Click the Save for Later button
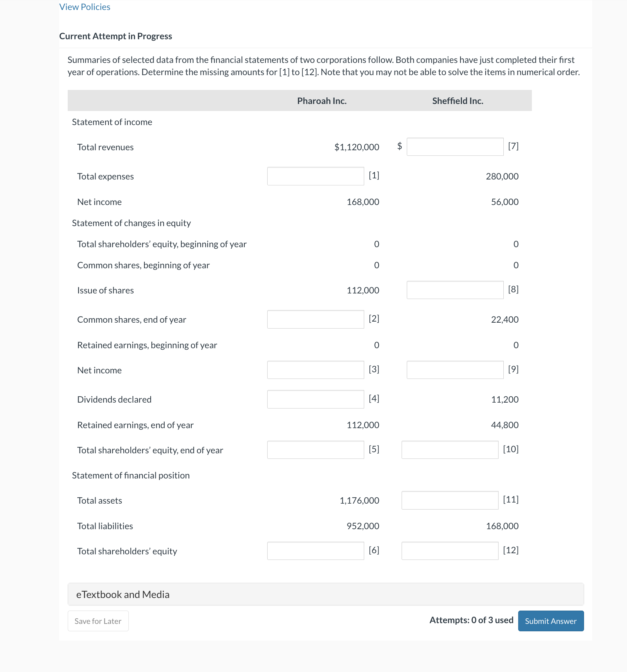 pyautogui.click(x=98, y=621)
